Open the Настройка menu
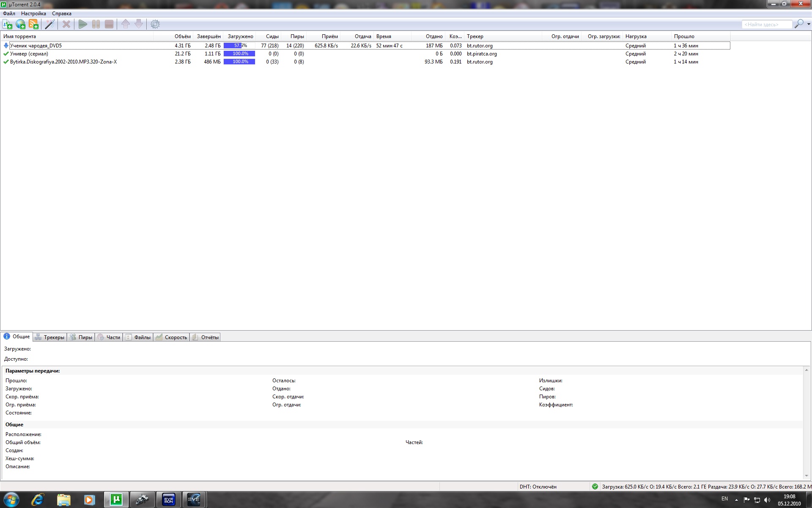This screenshot has height=508, width=812. (33, 14)
